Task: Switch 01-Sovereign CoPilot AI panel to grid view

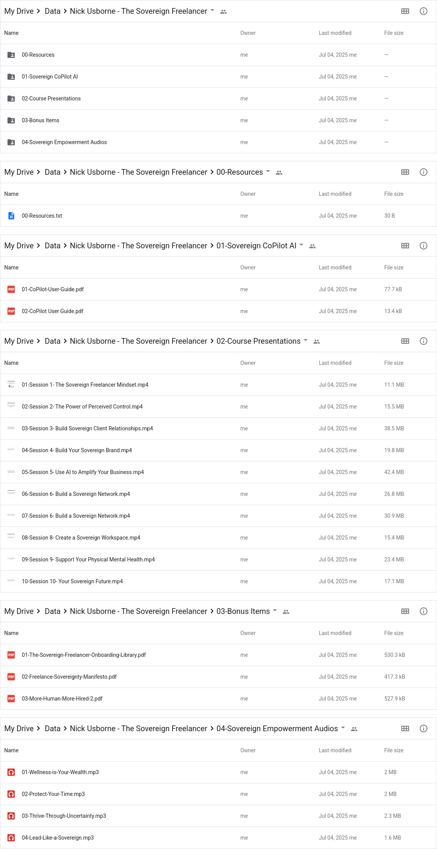Action: point(405,246)
